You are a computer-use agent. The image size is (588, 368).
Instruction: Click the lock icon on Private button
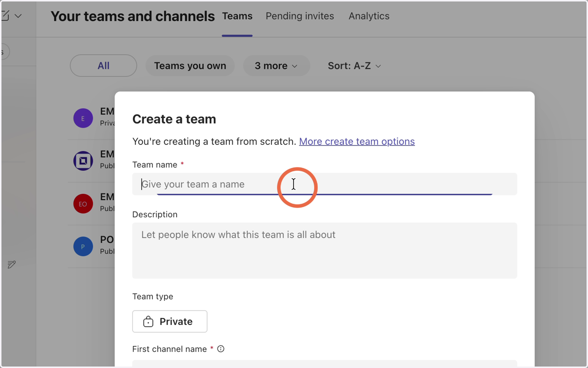click(148, 322)
